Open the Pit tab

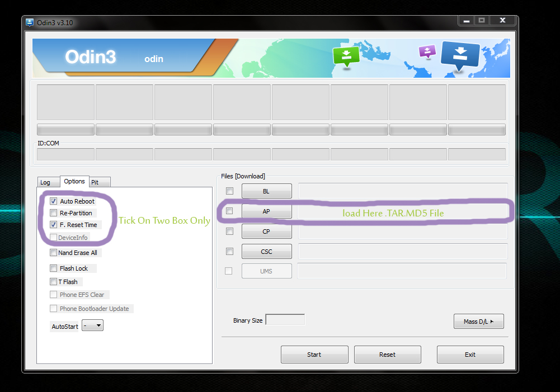click(100, 182)
